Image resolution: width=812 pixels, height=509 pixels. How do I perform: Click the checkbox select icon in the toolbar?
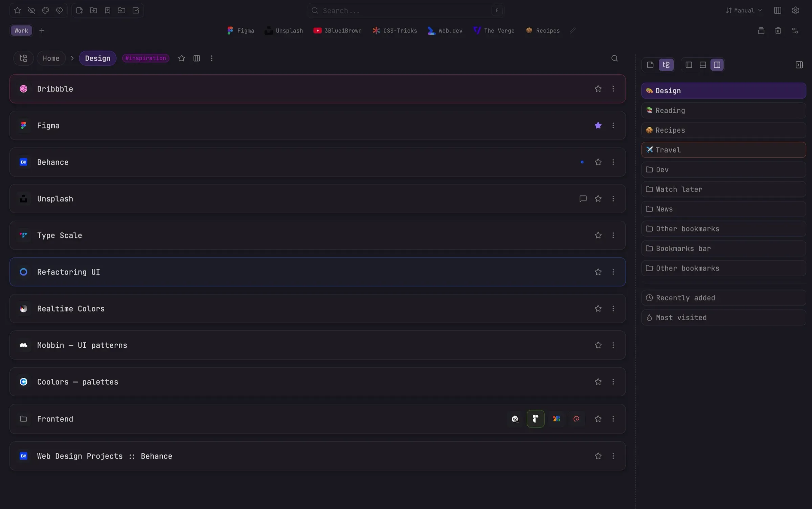(136, 10)
